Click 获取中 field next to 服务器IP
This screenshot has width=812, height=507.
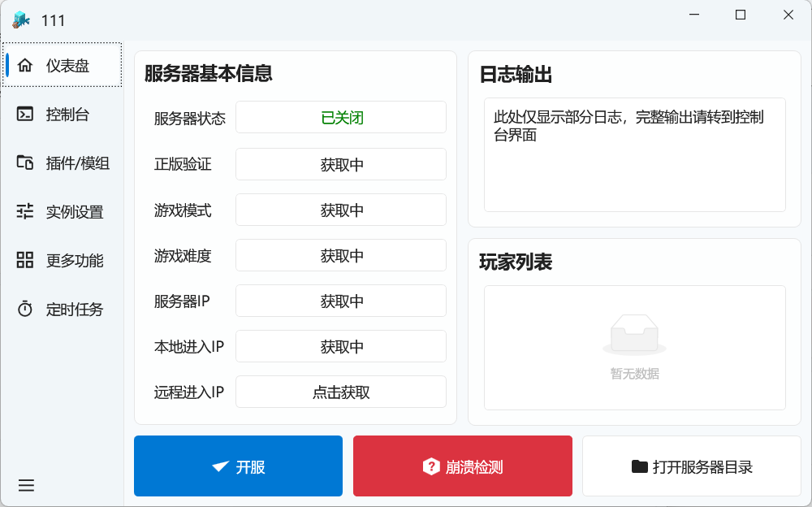point(341,301)
